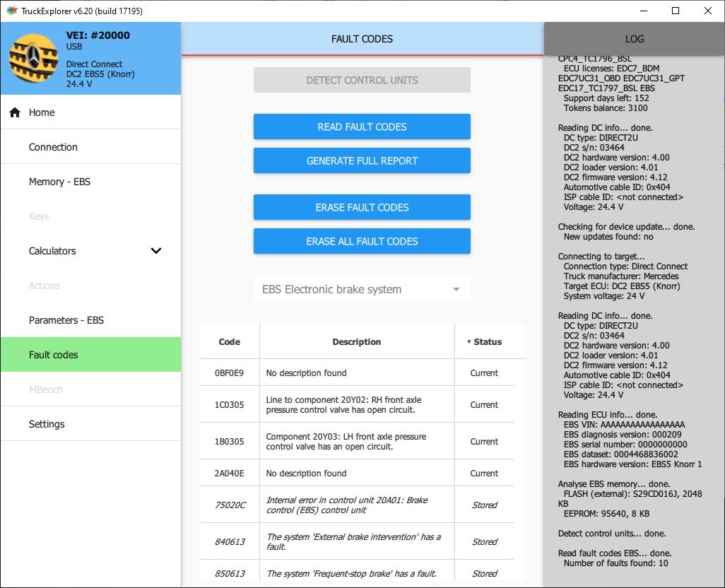
Task: Click 'DC2 EBS5 (Knorr)' in device header
Action: [x=100, y=74]
